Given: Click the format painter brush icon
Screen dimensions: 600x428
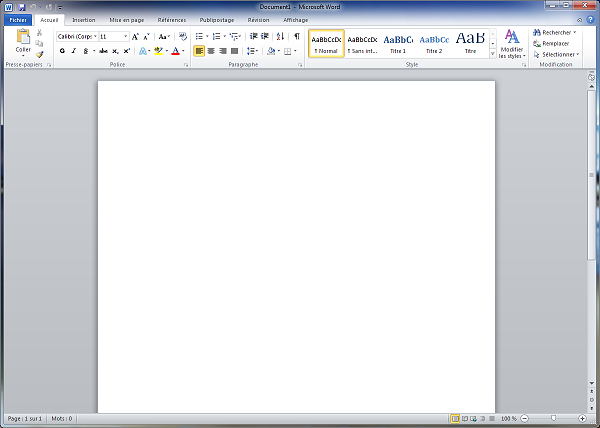Looking at the screenshot, I should (40, 54).
